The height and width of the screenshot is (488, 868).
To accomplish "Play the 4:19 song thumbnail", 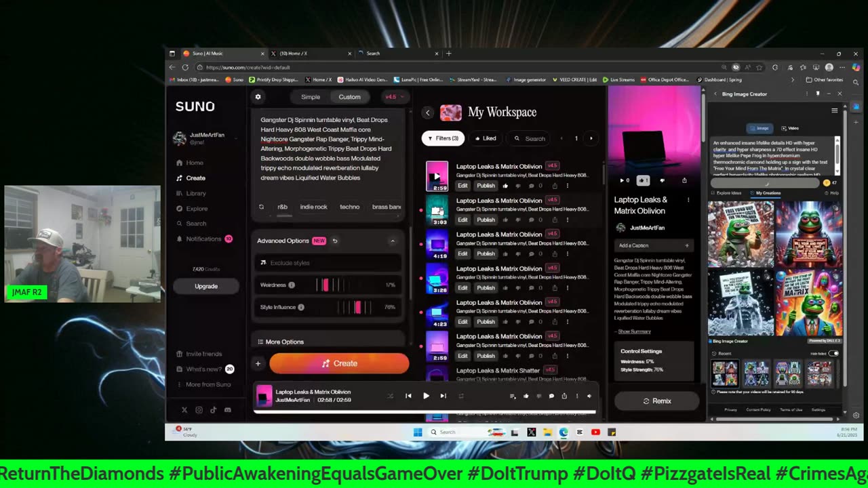I will [x=437, y=244].
